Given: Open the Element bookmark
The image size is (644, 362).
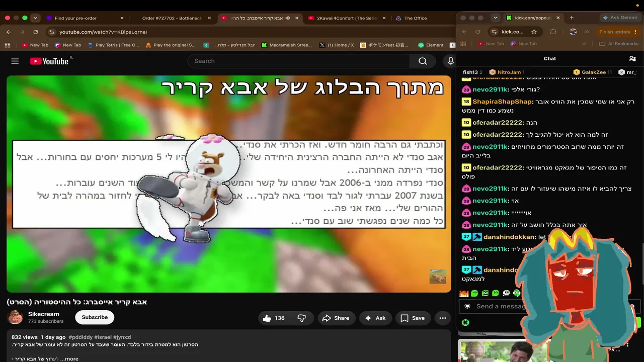Looking at the screenshot, I should click(431, 45).
